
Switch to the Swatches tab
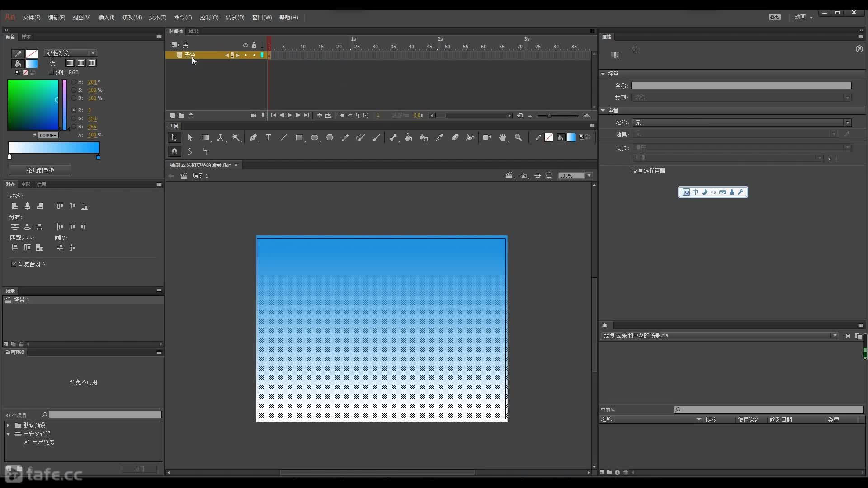pos(26,37)
